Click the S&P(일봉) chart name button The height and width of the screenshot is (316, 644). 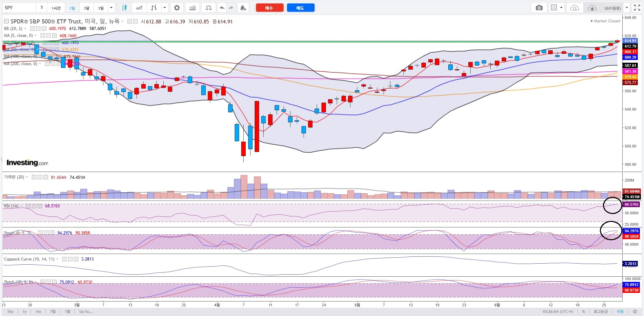(x=612, y=8)
